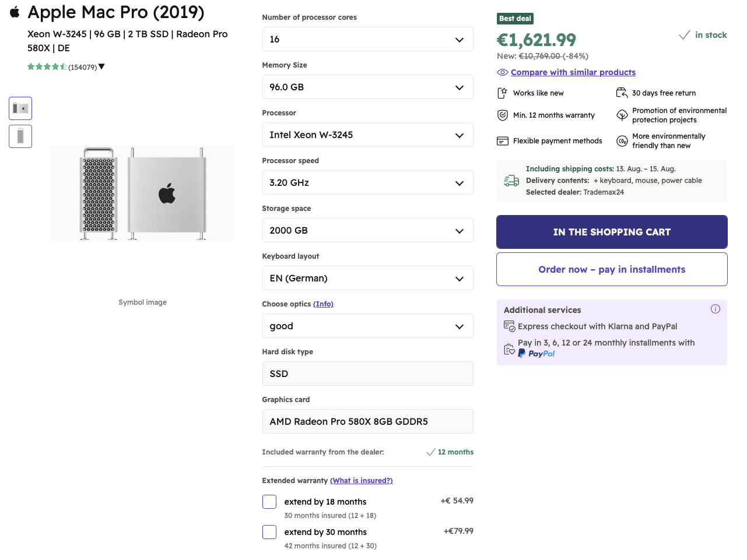747x560 pixels.
Task: Click the eye icon beside Compare link
Action: 502,72
